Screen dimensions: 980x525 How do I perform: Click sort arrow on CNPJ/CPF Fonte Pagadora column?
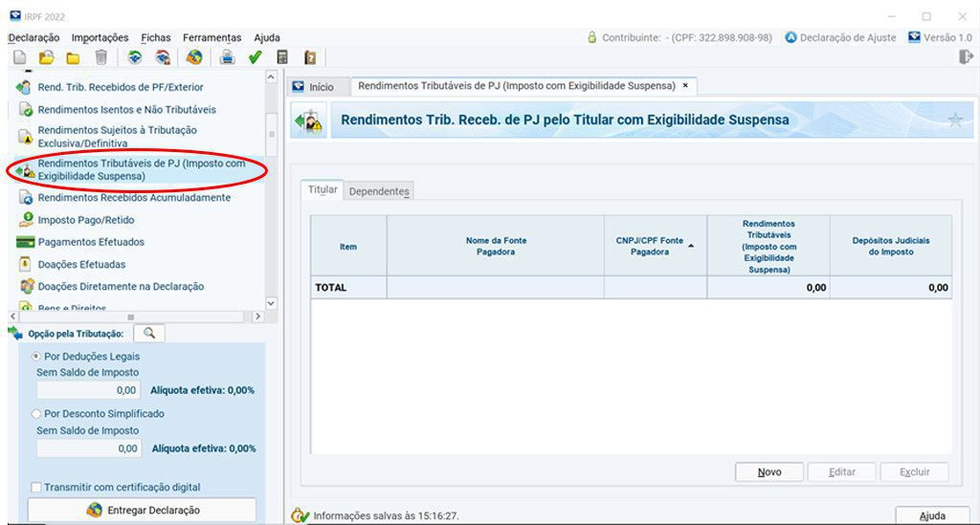(691, 246)
